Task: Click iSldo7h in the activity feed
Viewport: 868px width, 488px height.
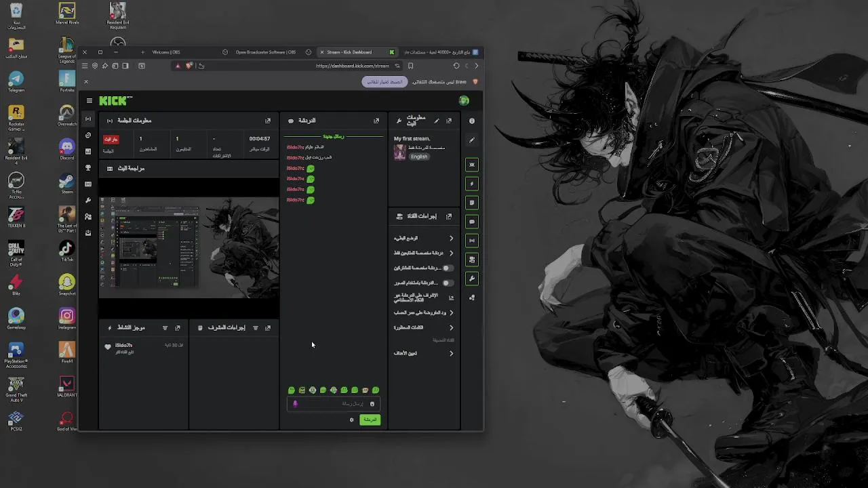Action: [123, 346]
